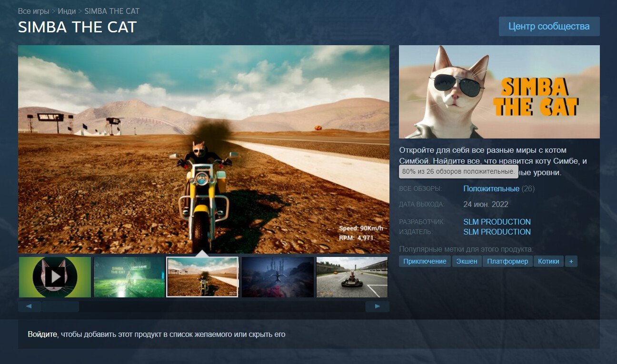This screenshot has height=364, width=617.
Task: Click the thumbnail strip scrollbar handle
Action: pyautogui.click(x=60, y=306)
